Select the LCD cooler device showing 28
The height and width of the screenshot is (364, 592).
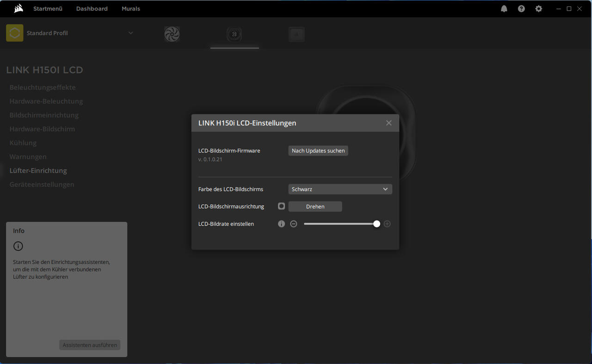[x=234, y=34]
